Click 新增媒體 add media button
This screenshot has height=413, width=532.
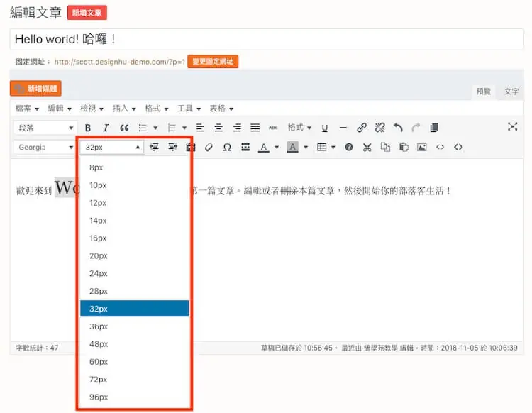tap(35, 88)
